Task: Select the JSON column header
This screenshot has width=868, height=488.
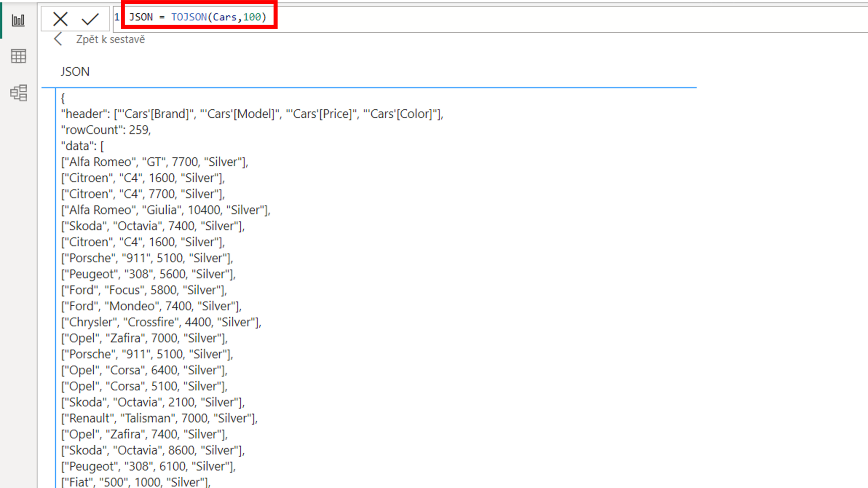Action: [x=75, y=72]
